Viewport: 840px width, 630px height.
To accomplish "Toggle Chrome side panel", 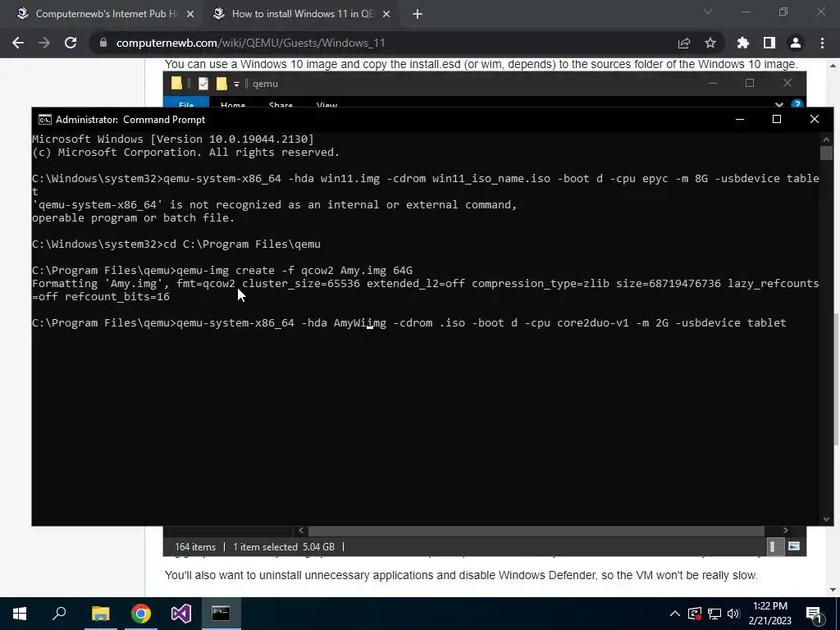I will [769, 43].
